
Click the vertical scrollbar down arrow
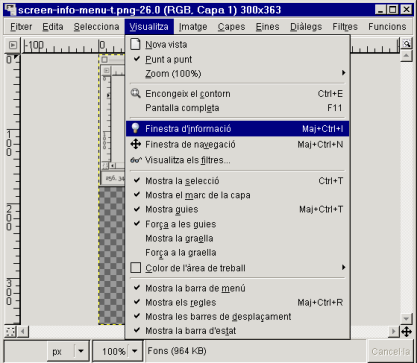click(406, 318)
